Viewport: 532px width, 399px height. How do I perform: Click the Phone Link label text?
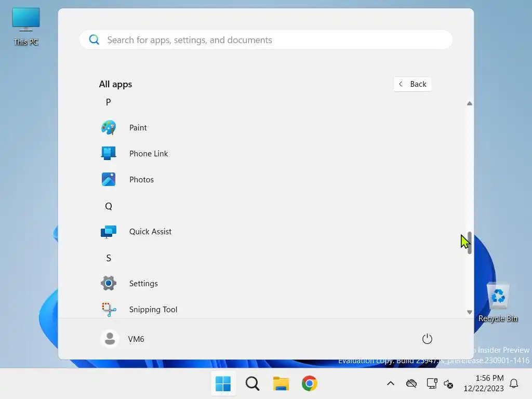pos(149,154)
